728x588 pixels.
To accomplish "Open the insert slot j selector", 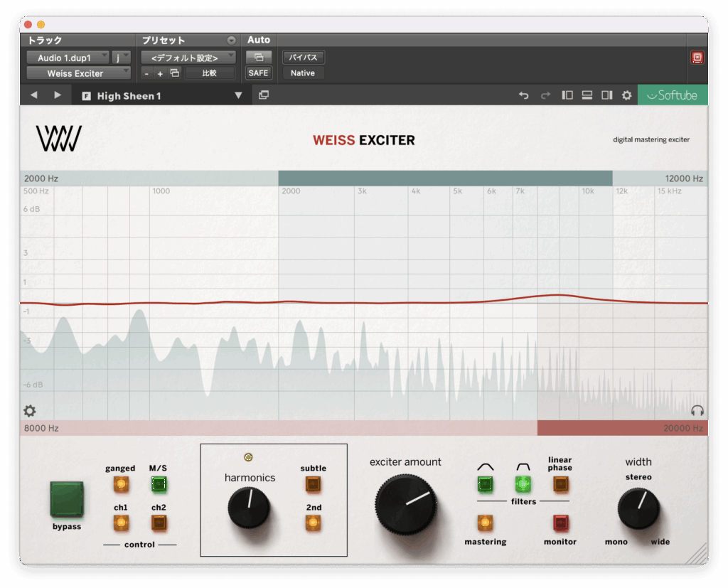I will point(121,58).
